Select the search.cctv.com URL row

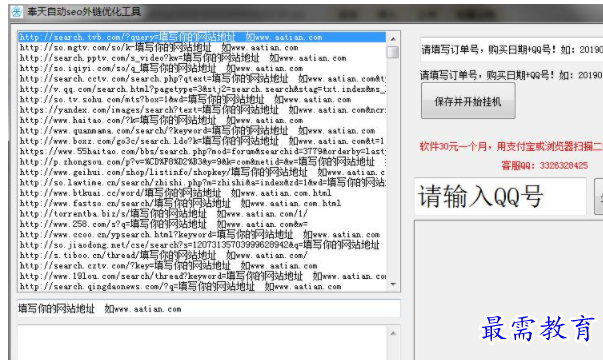[202, 79]
